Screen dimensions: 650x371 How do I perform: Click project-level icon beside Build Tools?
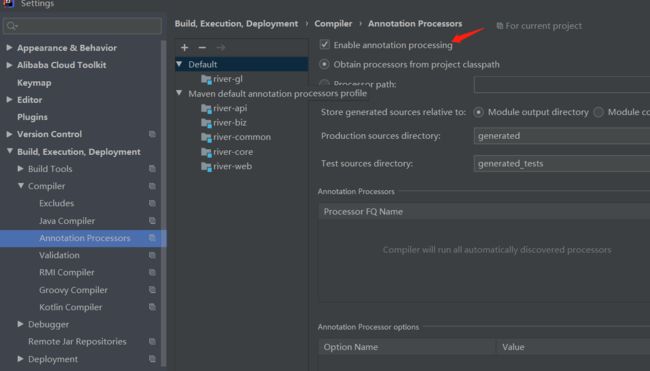point(152,169)
